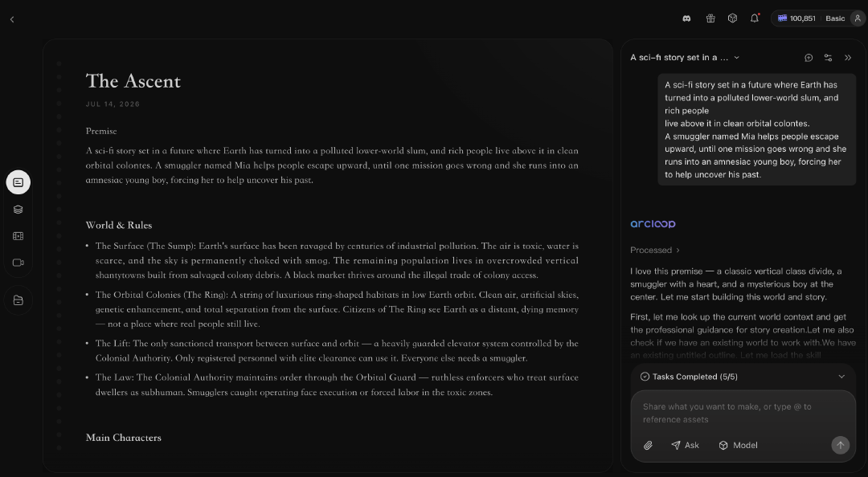
Task: Open the Model selector
Action: 738,445
